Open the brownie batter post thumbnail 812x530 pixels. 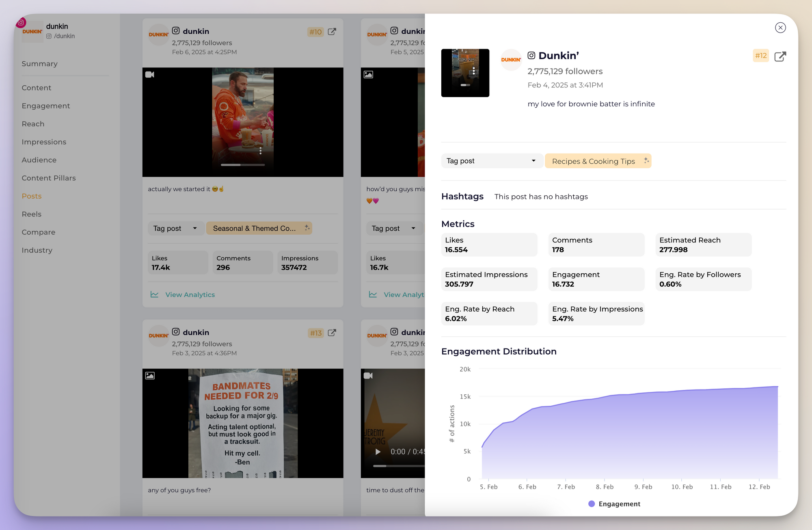465,73
